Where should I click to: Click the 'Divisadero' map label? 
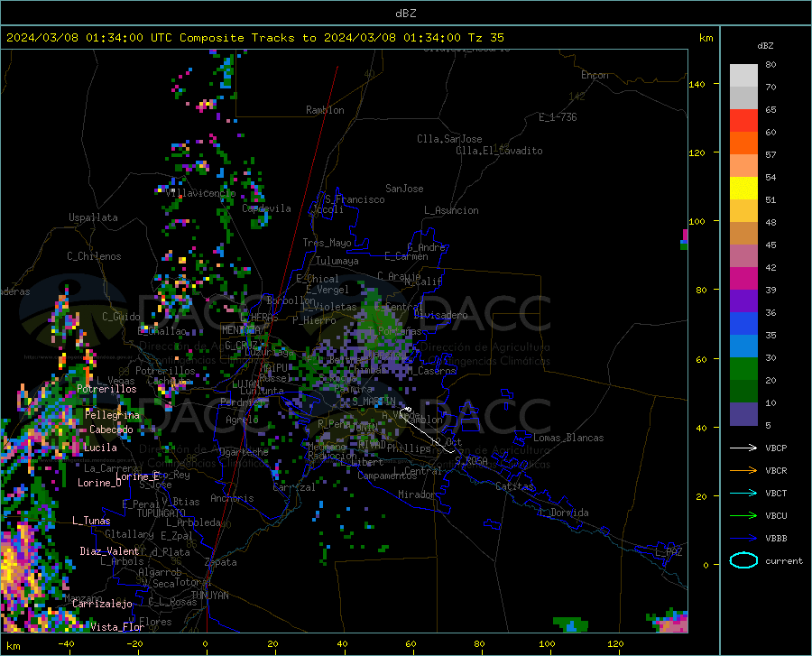click(x=440, y=315)
